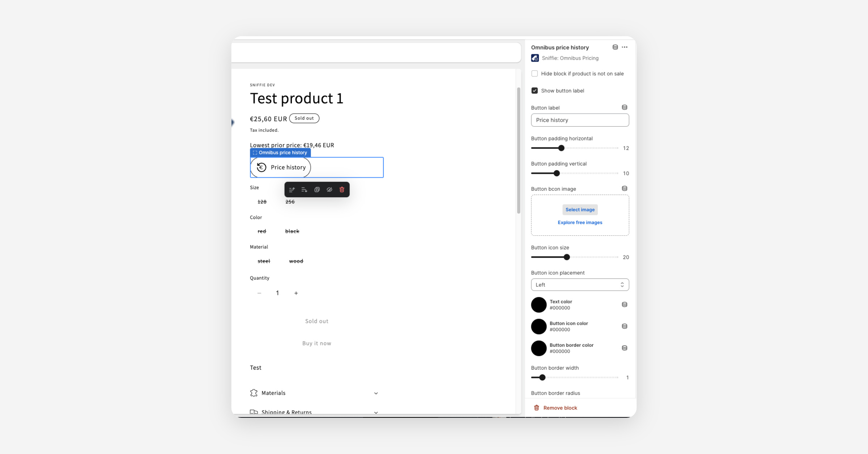Duplicate the Omnibus price history block
The height and width of the screenshot is (454, 868).
coord(317,190)
